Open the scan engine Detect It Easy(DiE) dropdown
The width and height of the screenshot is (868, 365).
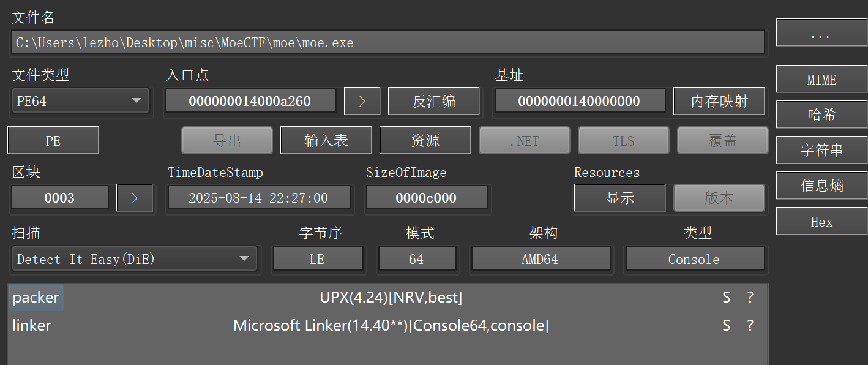pyautogui.click(x=135, y=258)
